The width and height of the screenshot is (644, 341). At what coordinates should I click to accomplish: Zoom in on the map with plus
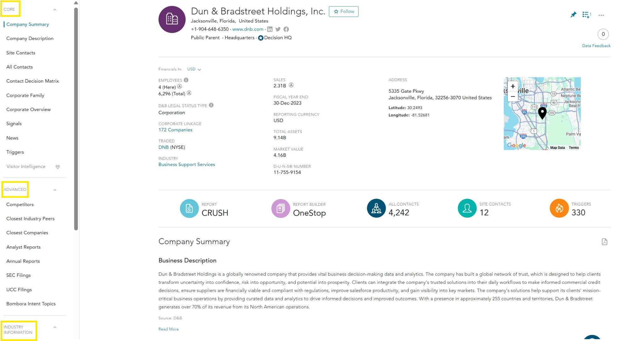coord(513,86)
